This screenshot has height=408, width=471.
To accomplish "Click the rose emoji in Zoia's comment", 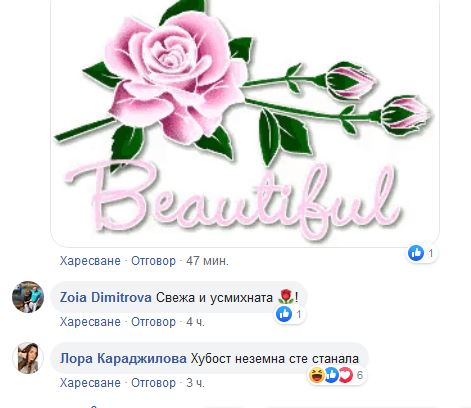I will (x=285, y=297).
